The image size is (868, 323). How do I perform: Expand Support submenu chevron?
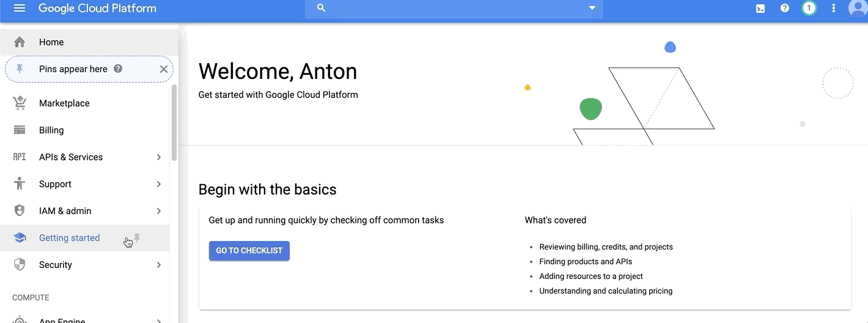pyautogui.click(x=159, y=184)
